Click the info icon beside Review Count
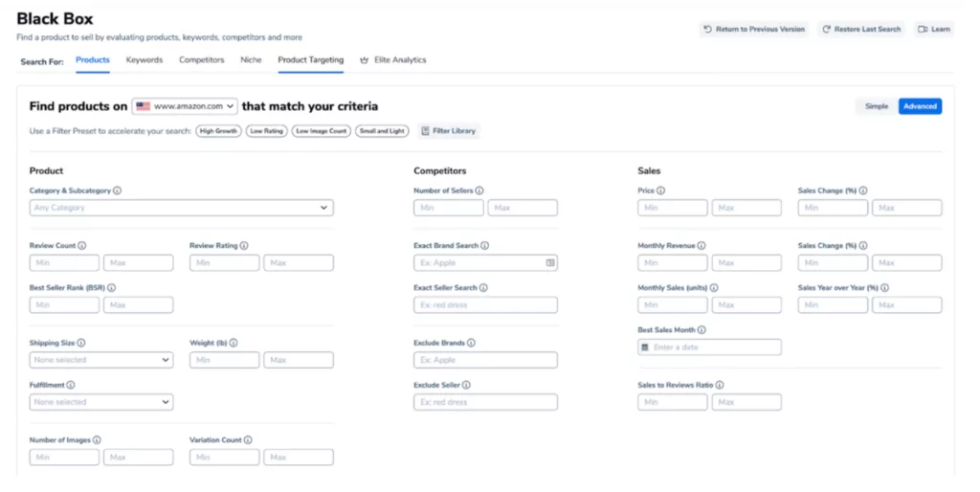Viewport: 980px width, 492px height. [82, 246]
